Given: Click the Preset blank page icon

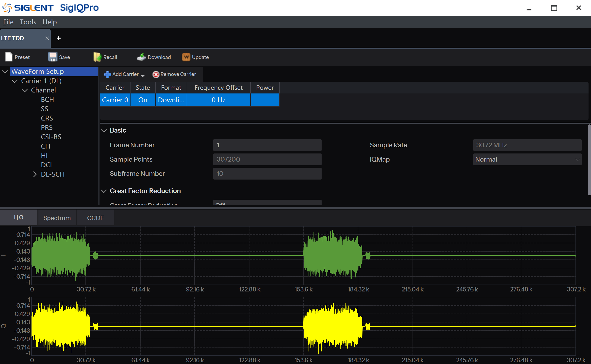Looking at the screenshot, I should (x=9, y=57).
